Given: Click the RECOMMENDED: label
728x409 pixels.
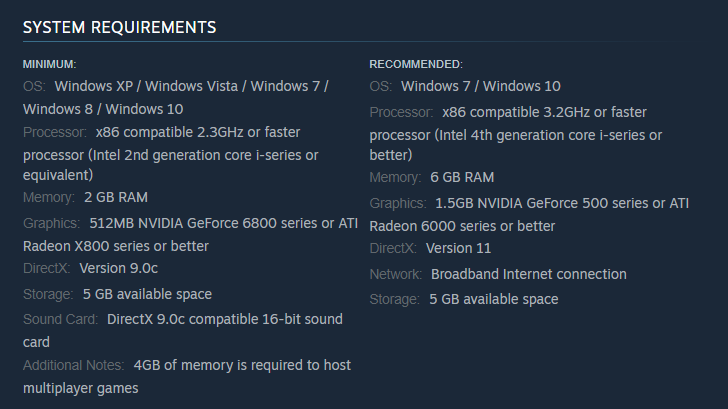Looking at the screenshot, I should tap(416, 64).
